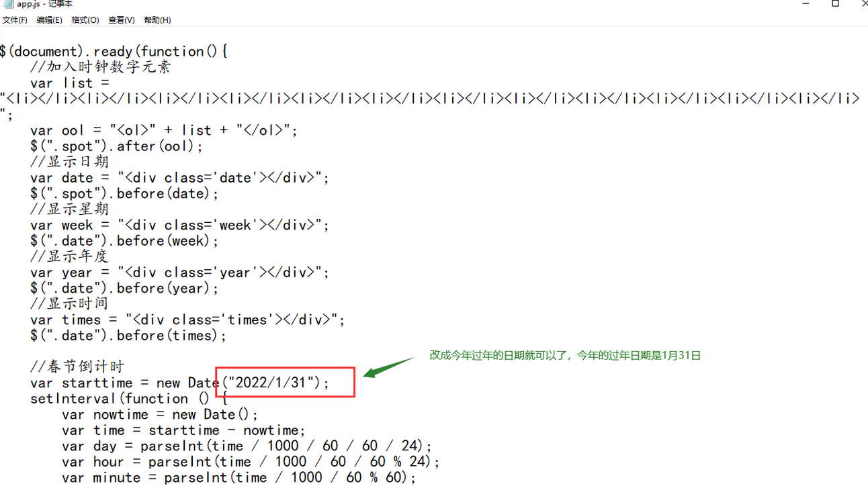Open the 编辑(E) menu

coord(49,20)
